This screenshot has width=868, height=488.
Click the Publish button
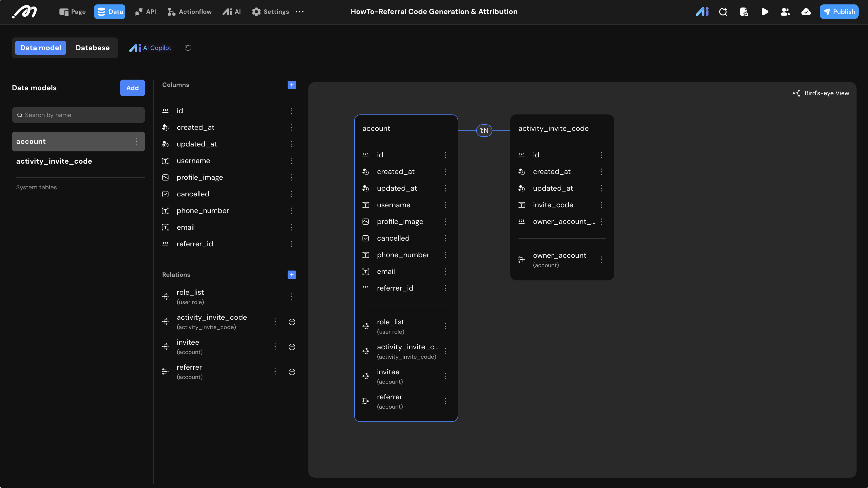[839, 12]
